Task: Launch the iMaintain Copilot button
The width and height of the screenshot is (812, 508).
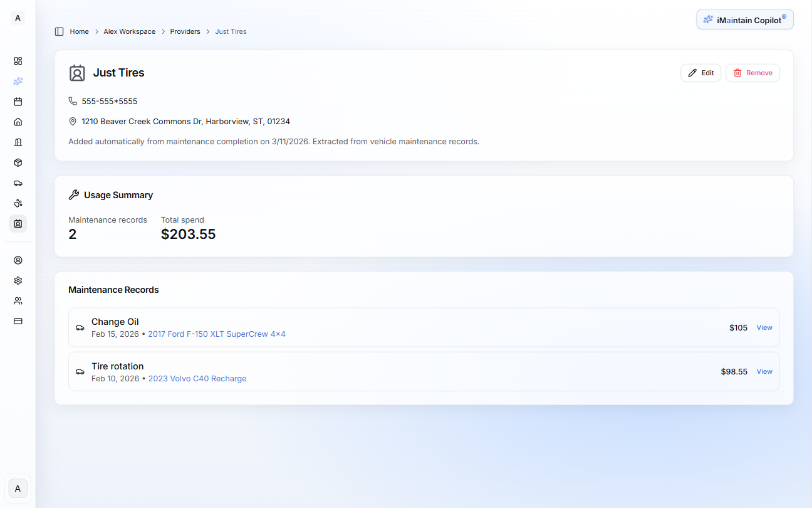Action: [745, 19]
